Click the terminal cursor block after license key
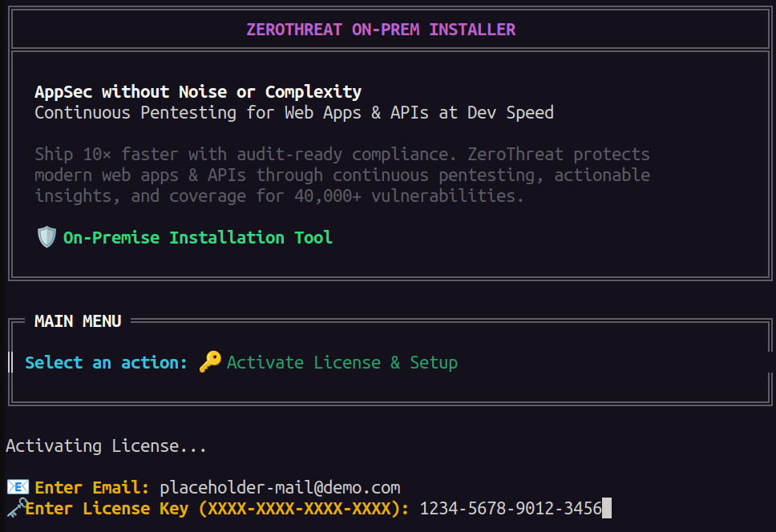Screen dimensions: 776x532 coord(607,508)
